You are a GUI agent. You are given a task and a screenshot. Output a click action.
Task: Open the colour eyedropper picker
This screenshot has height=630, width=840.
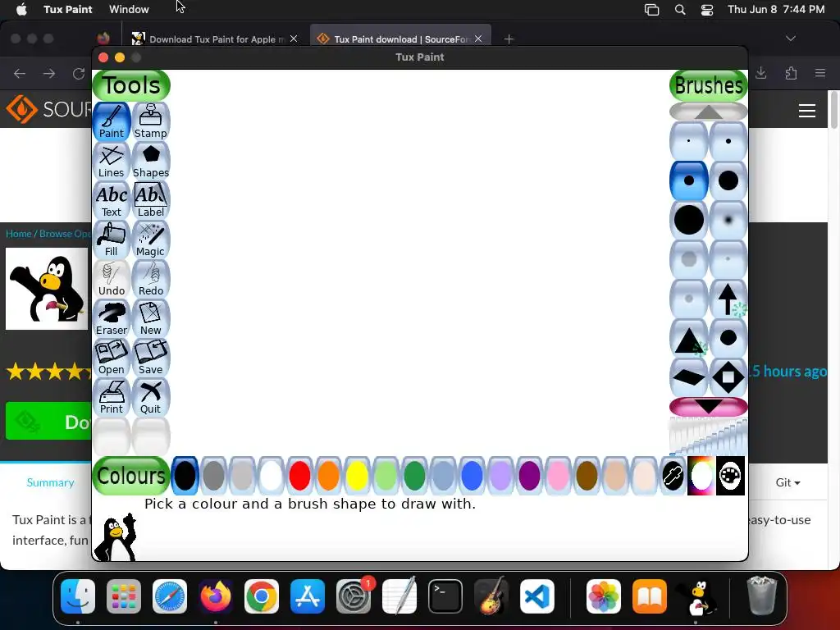tap(673, 476)
